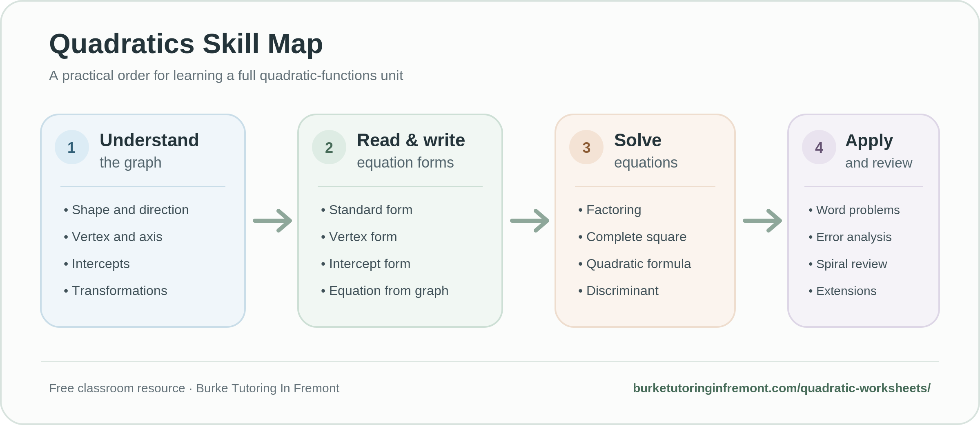The height and width of the screenshot is (425, 980).
Task: Select the Transformations bullet item
Action: [x=116, y=291]
